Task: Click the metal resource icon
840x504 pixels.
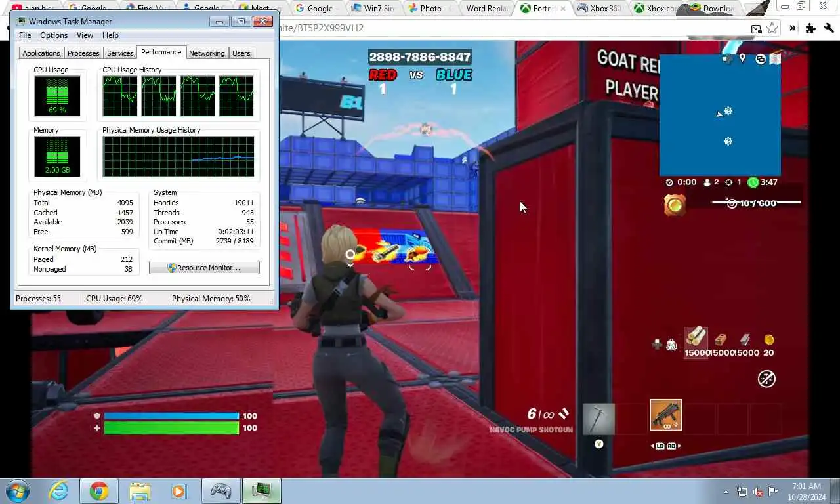Action: [x=745, y=340]
